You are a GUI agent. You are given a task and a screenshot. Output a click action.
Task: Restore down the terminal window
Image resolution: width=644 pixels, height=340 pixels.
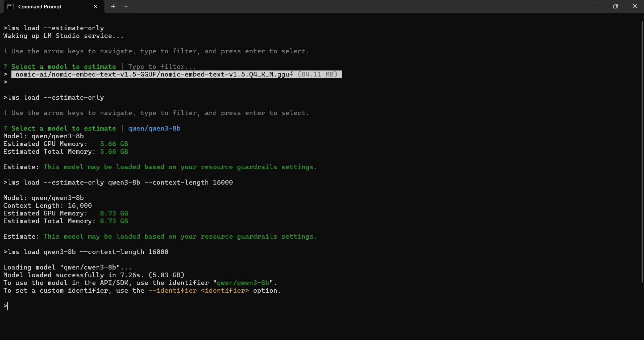(x=616, y=6)
